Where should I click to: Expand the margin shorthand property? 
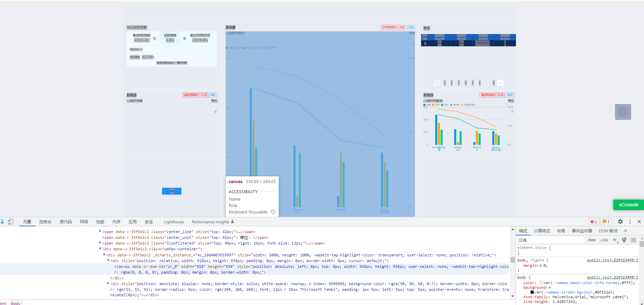click(x=541, y=265)
